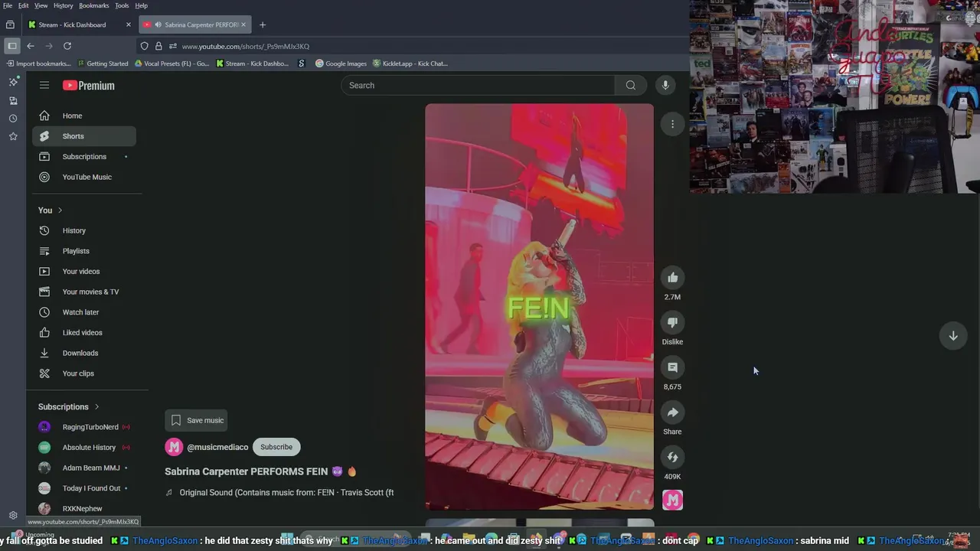Go back in browser history
This screenshot has height=551, width=980.
[31, 46]
